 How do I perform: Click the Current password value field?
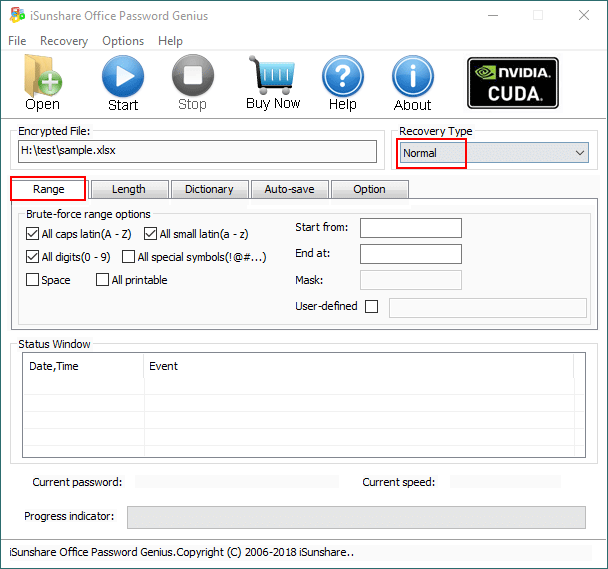point(237,482)
